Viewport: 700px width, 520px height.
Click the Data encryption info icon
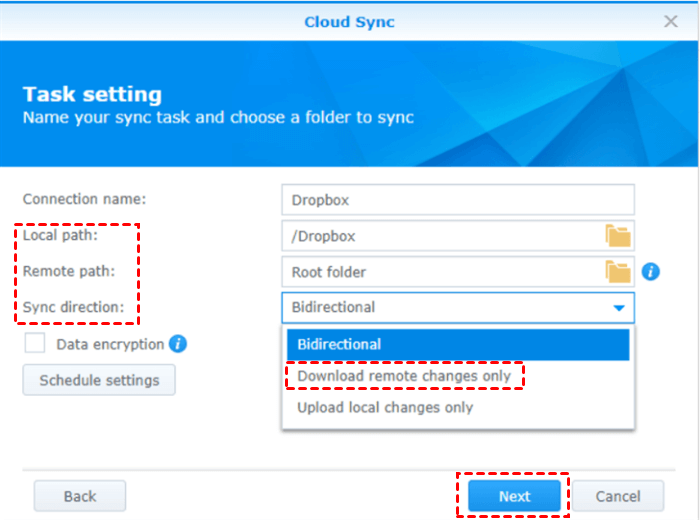point(178,344)
